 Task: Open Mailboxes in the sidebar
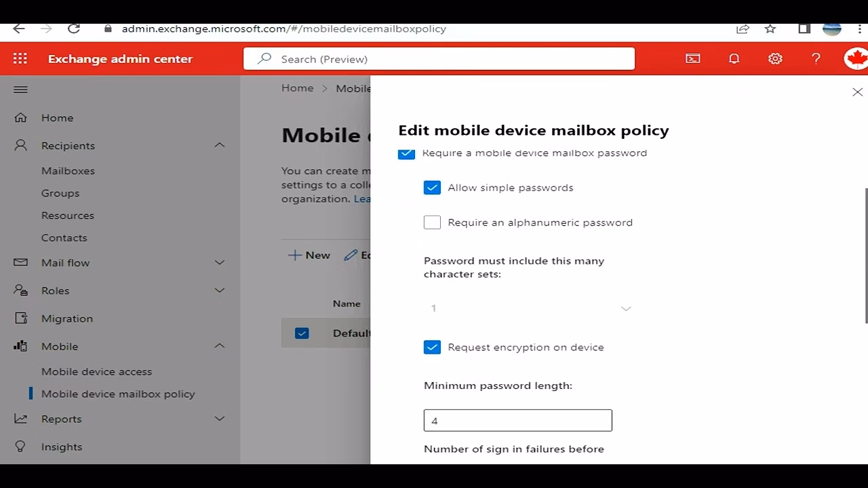point(68,171)
